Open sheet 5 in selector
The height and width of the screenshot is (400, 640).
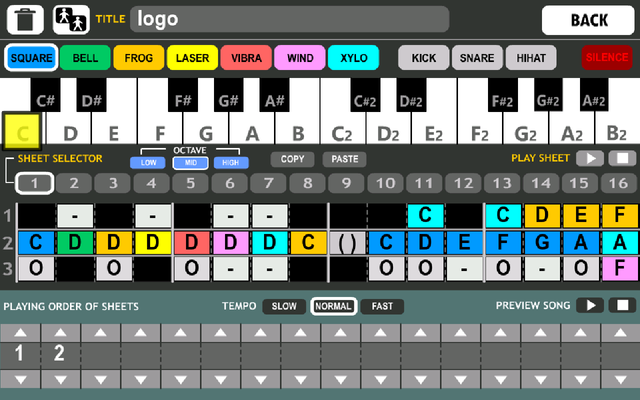[x=191, y=183]
